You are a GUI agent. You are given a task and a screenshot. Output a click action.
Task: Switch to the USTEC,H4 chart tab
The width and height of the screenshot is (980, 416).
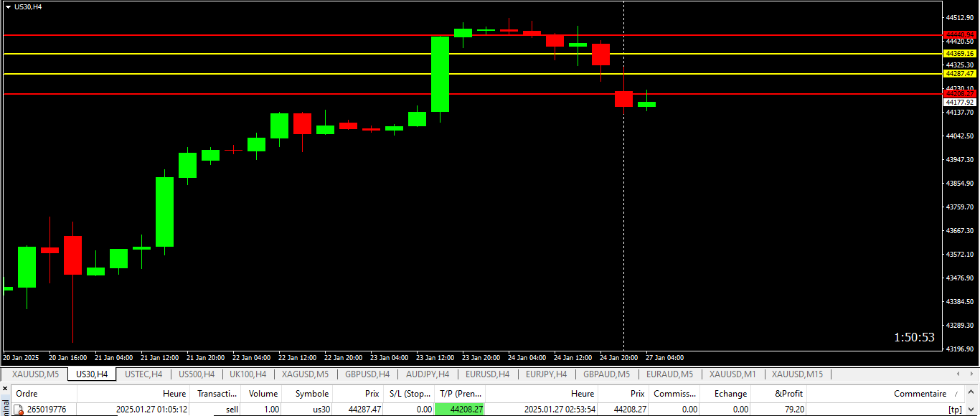143,374
